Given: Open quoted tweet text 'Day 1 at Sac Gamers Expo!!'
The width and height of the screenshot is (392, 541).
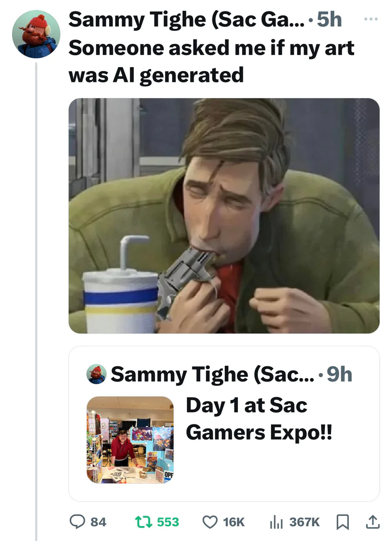Looking at the screenshot, I should click(258, 419).
